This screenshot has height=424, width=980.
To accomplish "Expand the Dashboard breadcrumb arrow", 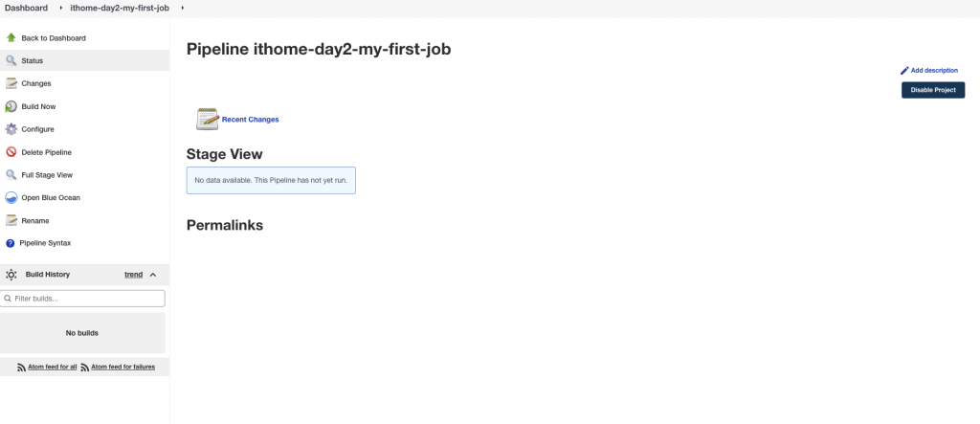I will click(x=61, y=8).
